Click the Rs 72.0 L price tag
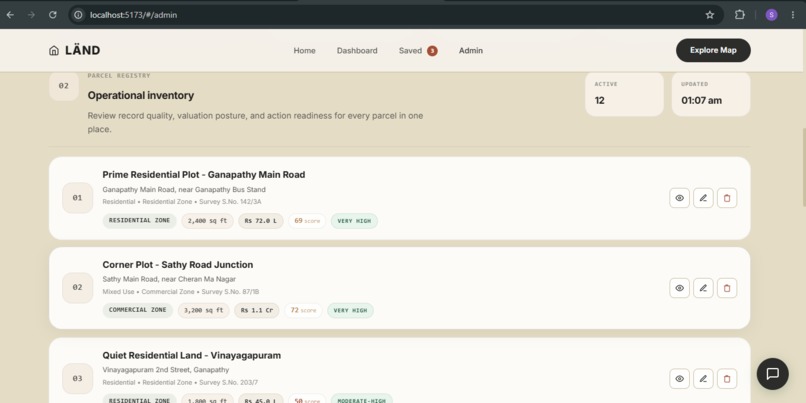This screenshot has width=806, height=403. pyautogui.click(x=261, y=221)
